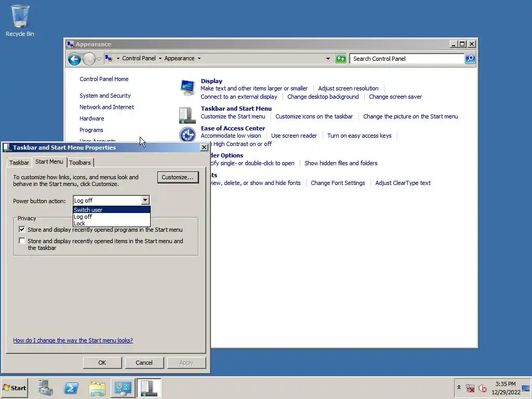Screen dimensions: 532x399
Task: Click the Forward arrow in Appearance window
Action: pyautogui.click(x=89, y=59)
